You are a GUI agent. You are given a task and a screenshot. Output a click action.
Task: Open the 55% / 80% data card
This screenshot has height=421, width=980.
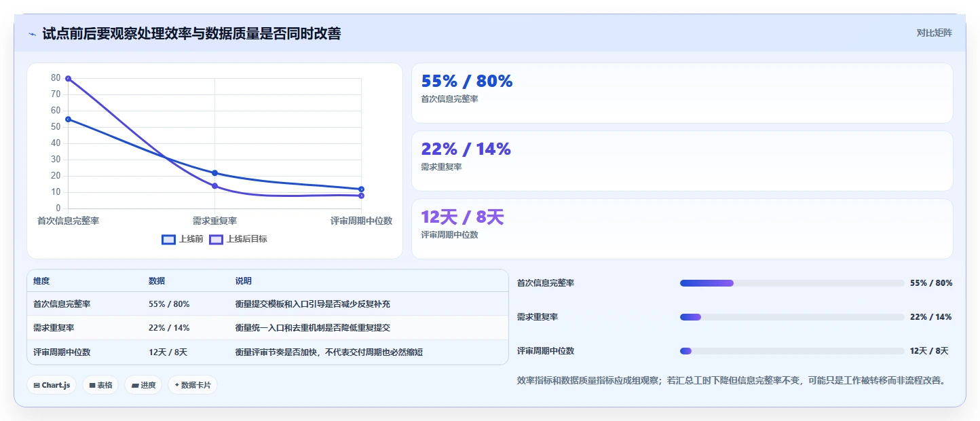tap(682, 93)
